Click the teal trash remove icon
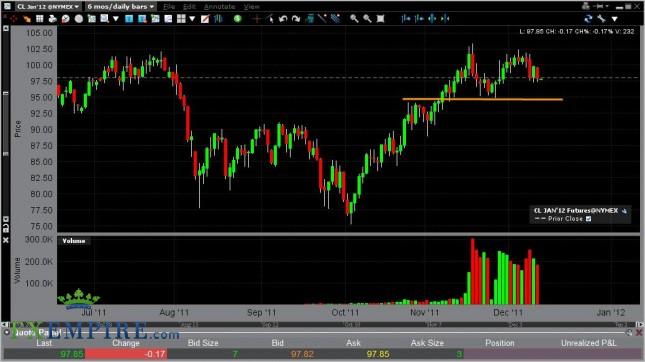The width and height of the screenshot is (645, 362). (310, 19)
